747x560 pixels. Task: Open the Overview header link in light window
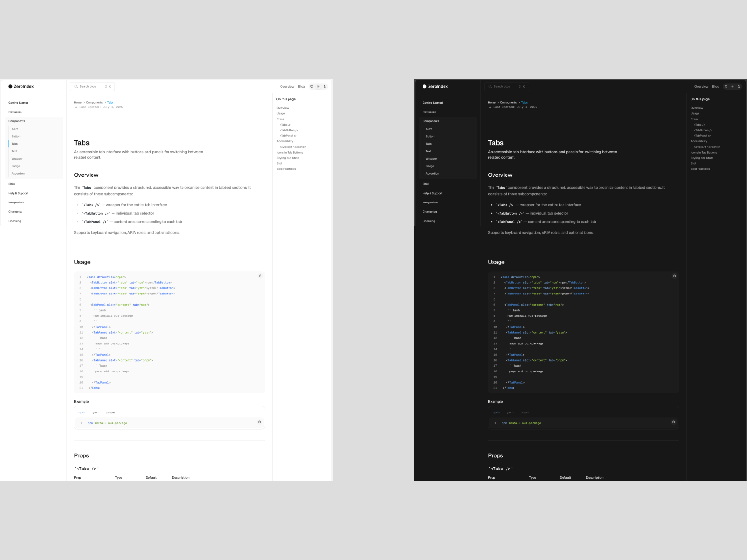(287, 86)
